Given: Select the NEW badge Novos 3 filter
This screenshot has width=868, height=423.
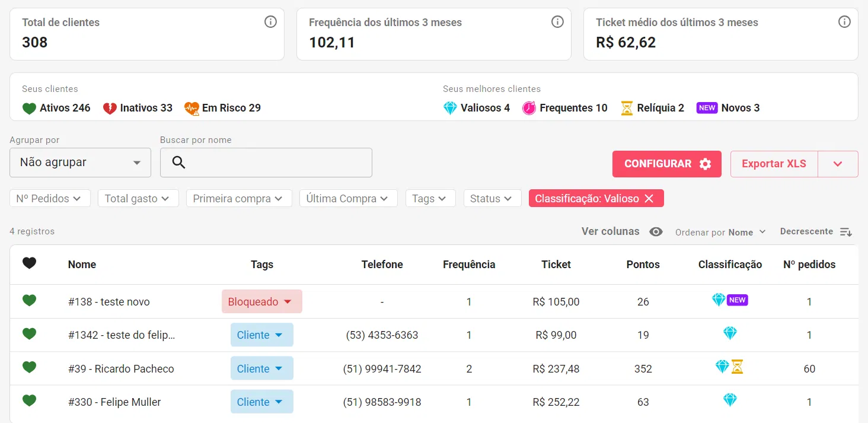Looking at the screenshot, I should point(728,108).
